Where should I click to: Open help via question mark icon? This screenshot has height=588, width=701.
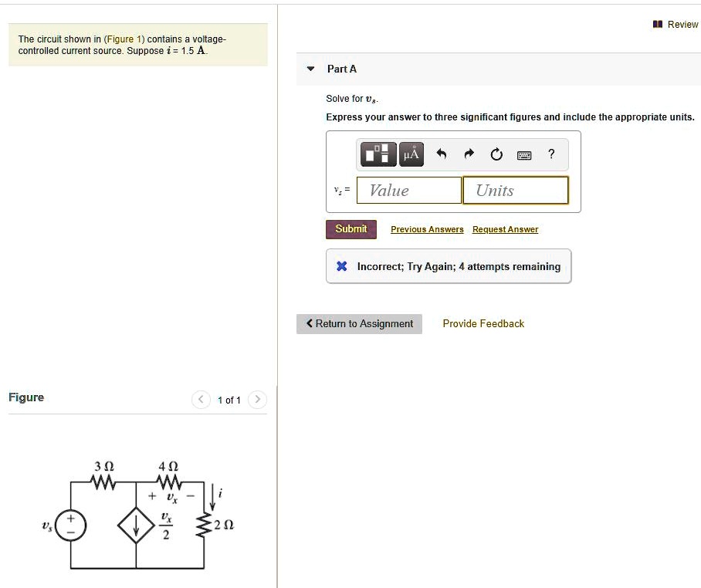550,154
